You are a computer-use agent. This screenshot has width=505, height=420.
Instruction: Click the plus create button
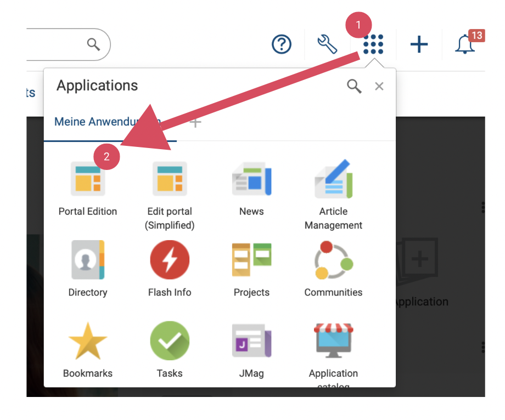[x=419, y=44]
